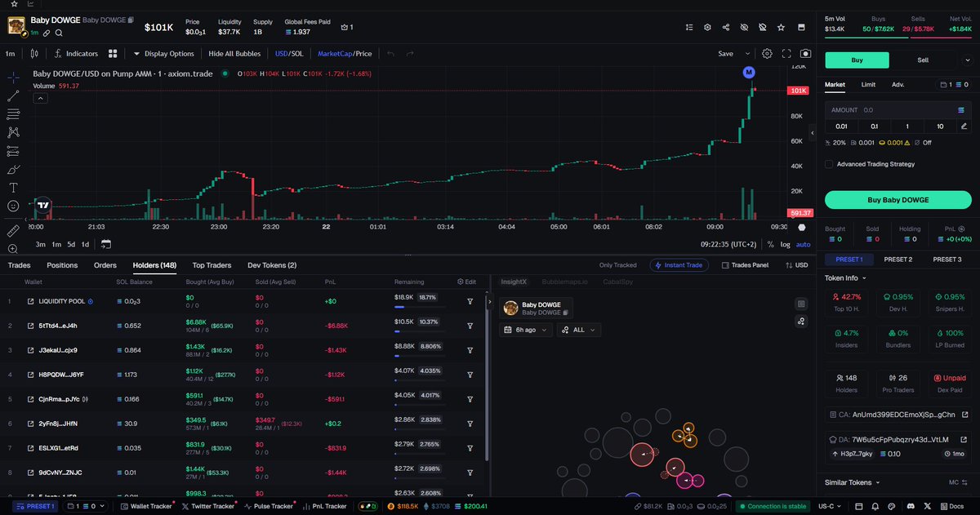Screen dimensions: 980x515
Task: Select the trend line drawing tool
Action: [x=13, y=95]
